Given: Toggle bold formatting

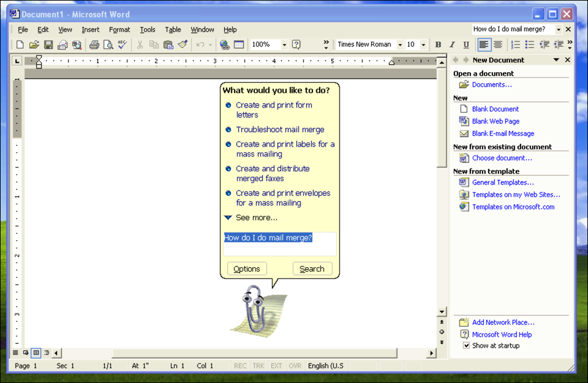Looking at the screenshot, I should pos(438,44).
